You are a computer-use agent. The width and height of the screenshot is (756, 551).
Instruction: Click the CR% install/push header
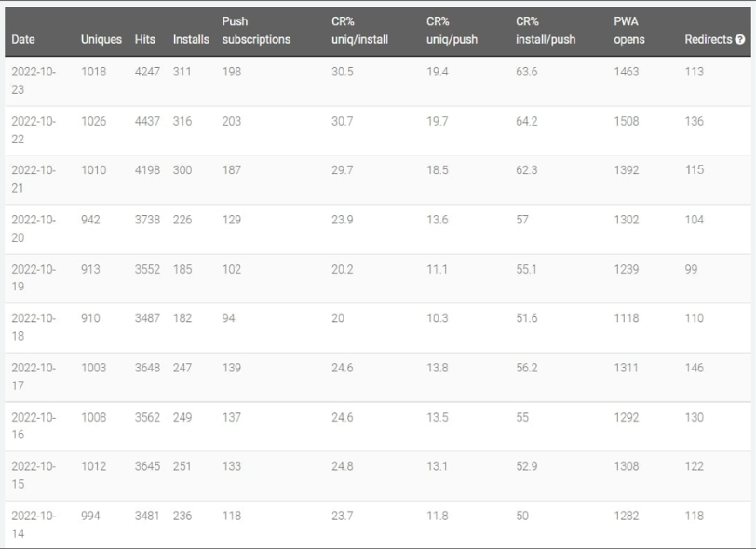coord(546,31)
